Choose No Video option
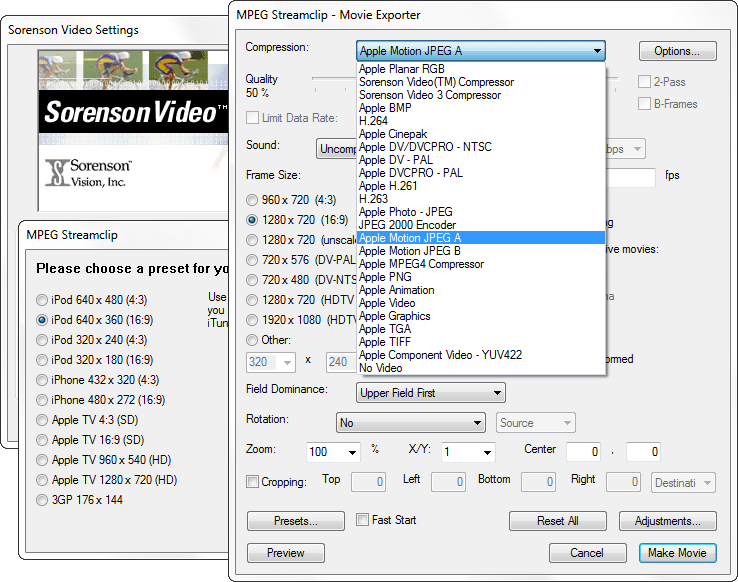The width and height of the screenshot is (738, 582). coord(481,368)
